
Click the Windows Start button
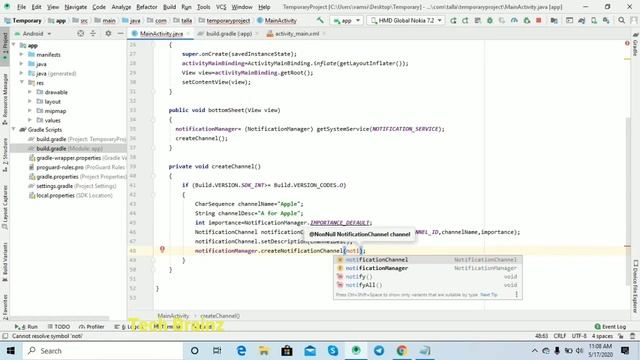(x=11, y=351)
